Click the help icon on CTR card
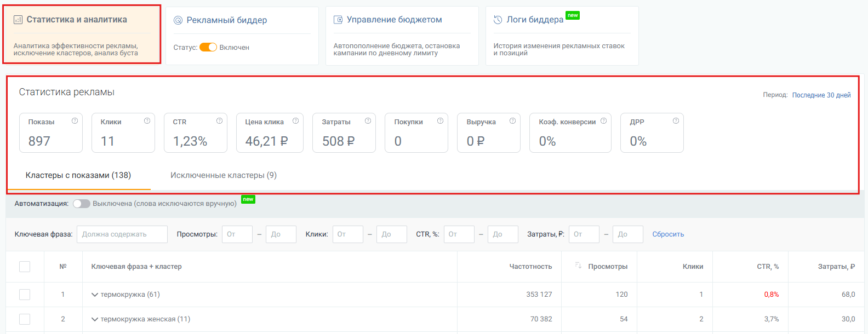The width and height of the screenshot is (868, 334). coord(219,121)
